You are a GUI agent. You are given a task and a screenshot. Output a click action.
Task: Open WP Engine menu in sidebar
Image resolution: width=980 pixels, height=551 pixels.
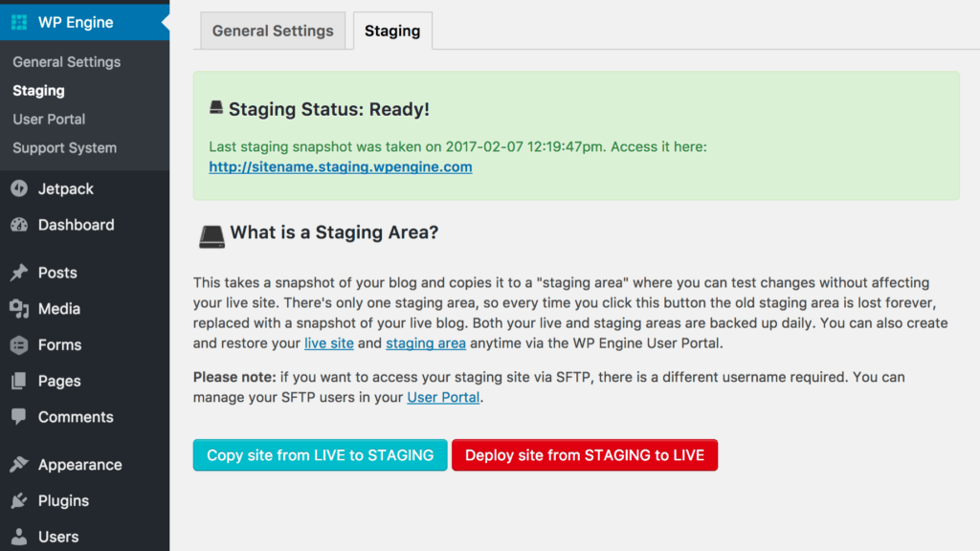[x=84, y=23]
